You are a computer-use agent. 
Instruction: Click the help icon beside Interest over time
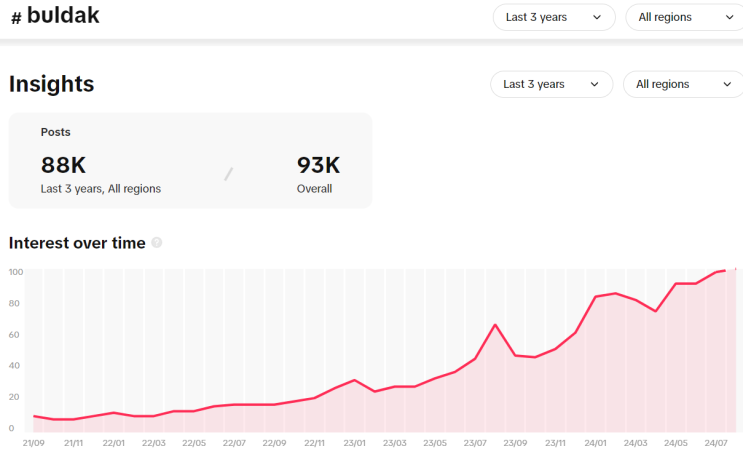pyautogui.click(x=157, y=243)
